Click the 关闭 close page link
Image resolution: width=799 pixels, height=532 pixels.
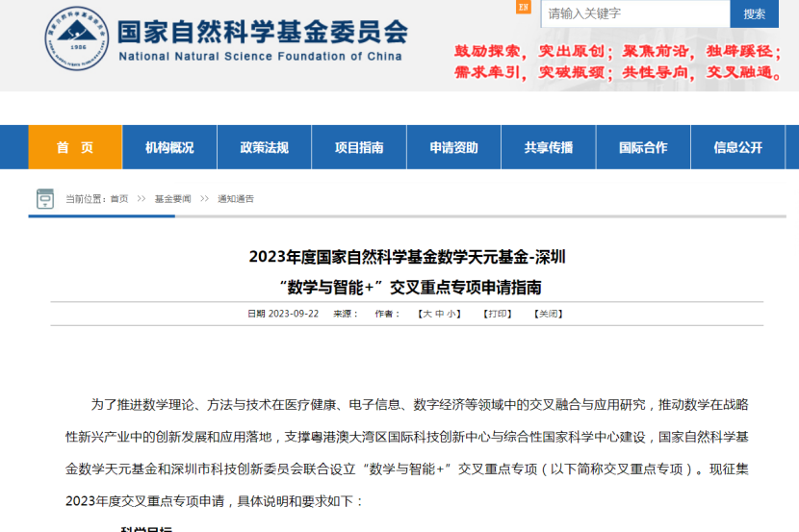(x=548, y=314)
